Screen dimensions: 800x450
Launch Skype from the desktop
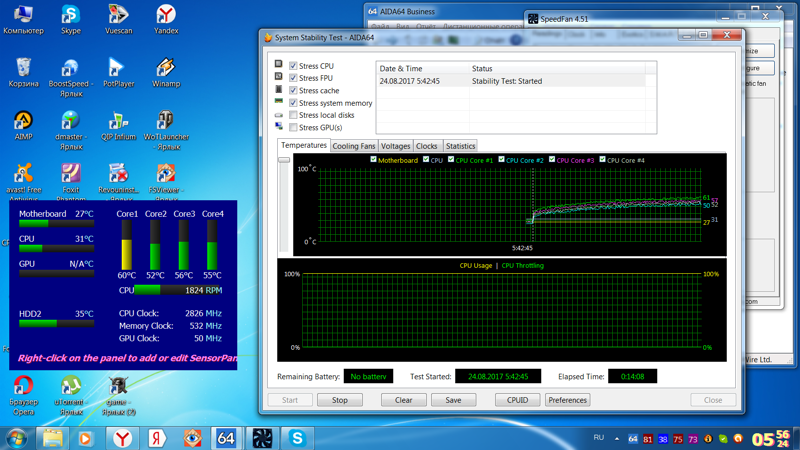pyautogui.click(x=70, y=19)
